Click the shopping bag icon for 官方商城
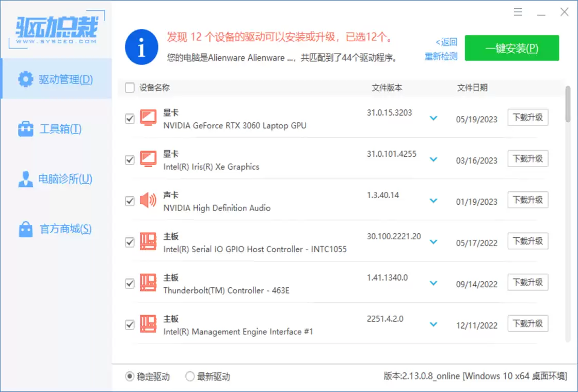Screen dimensions: 578x392 point(25,229)
